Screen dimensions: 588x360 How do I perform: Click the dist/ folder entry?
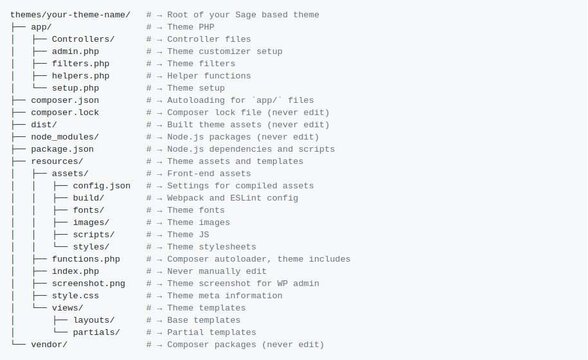(44, 125)
